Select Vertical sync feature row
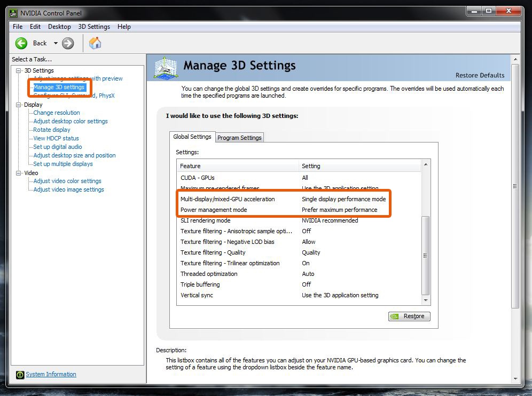The width and height of the screenshot is (532, 396). point(299,295)
